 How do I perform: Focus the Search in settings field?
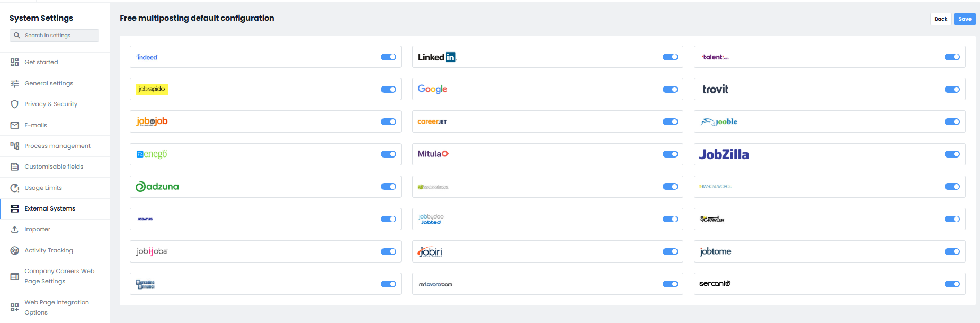coord(54,36)
